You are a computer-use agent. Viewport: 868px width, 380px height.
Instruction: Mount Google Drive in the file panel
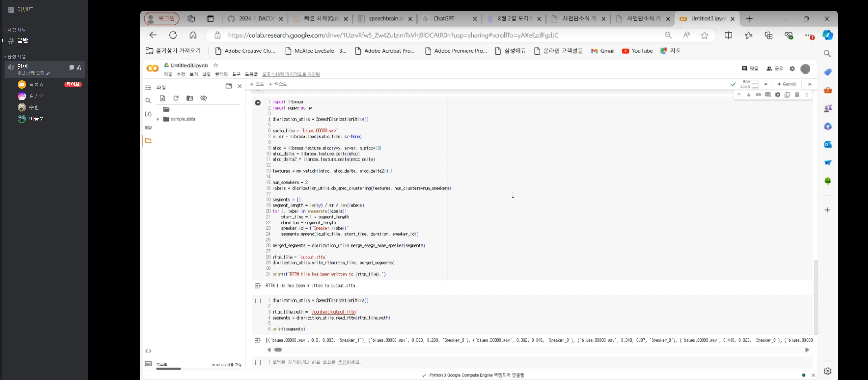[x=189, y=98]
